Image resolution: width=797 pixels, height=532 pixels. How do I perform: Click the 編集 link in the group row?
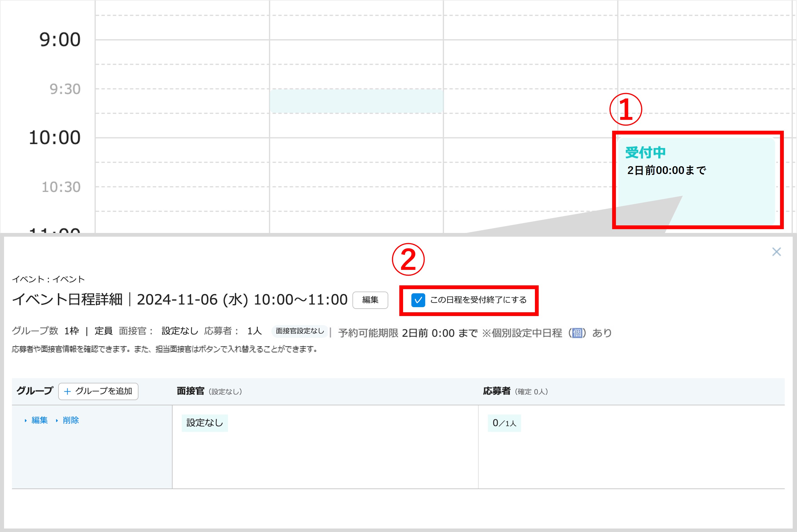coord(39,420)
